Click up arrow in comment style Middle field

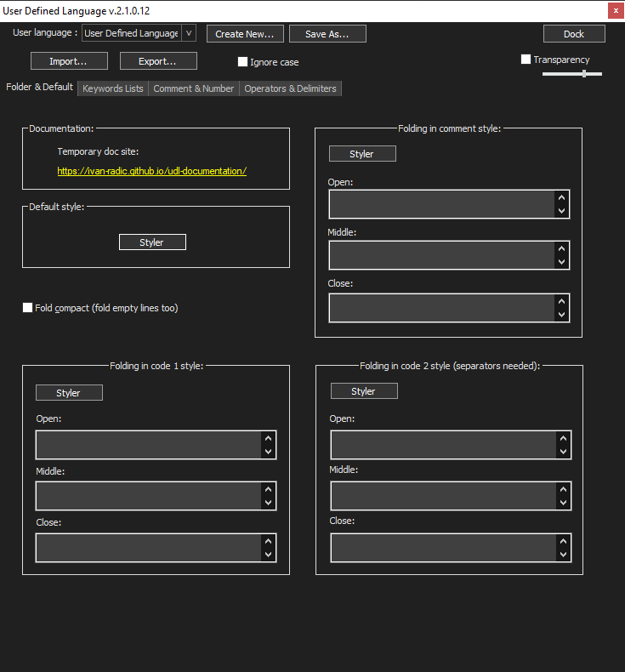pyautogui.click(x=561, y=248)
